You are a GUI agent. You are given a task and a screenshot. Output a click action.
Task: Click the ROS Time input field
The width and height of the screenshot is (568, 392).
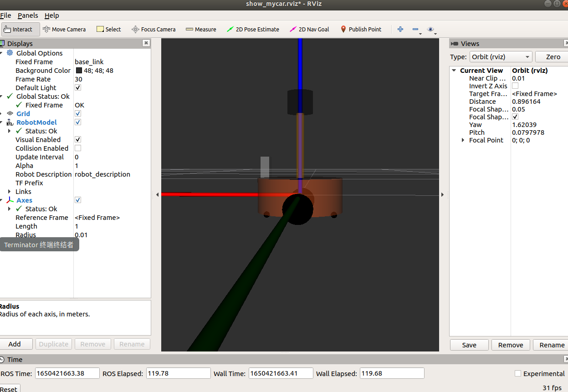click(x=67, y=373)
